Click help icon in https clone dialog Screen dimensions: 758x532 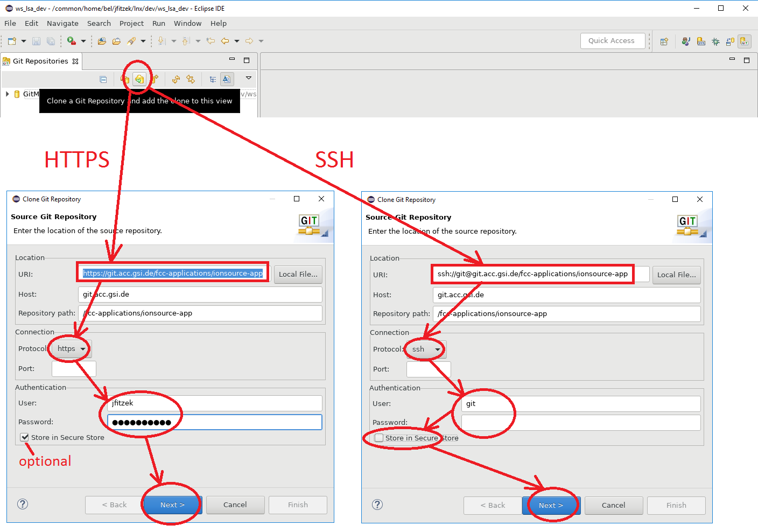click(23, 504)
